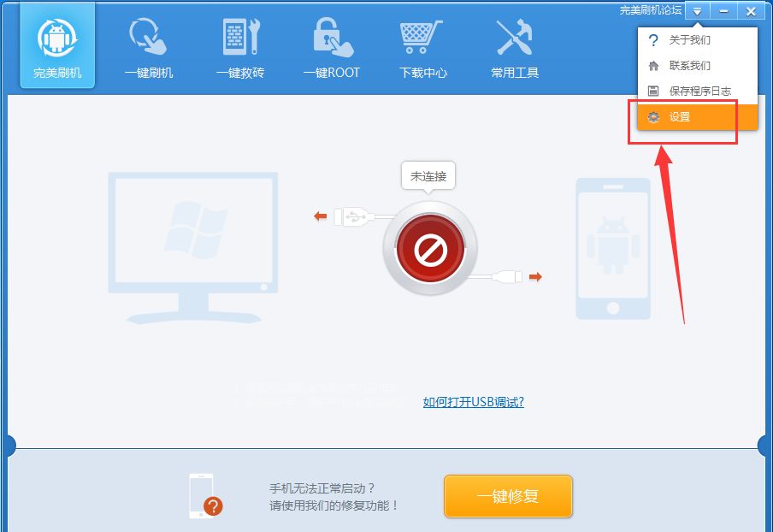Select the 一键ROOT tab
This screenshot has width=773, height=532.
[x=332, y=48]
